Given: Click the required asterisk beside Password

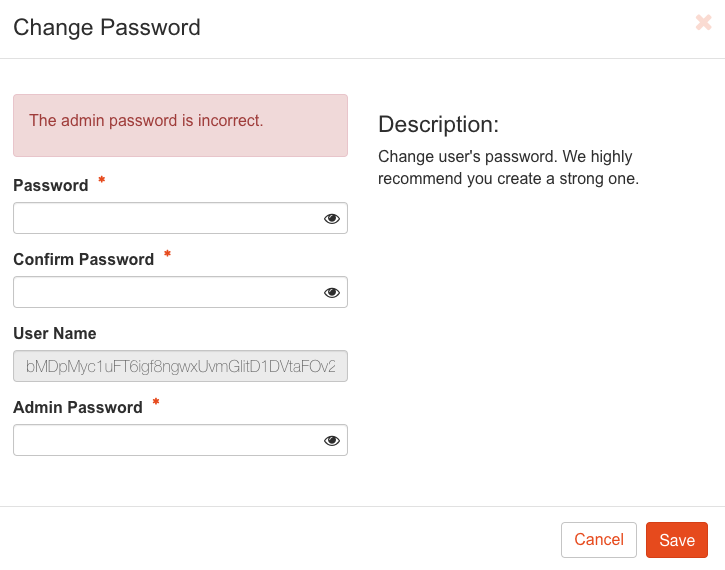Looking at the screenshot, I should [x=102, y=182].
